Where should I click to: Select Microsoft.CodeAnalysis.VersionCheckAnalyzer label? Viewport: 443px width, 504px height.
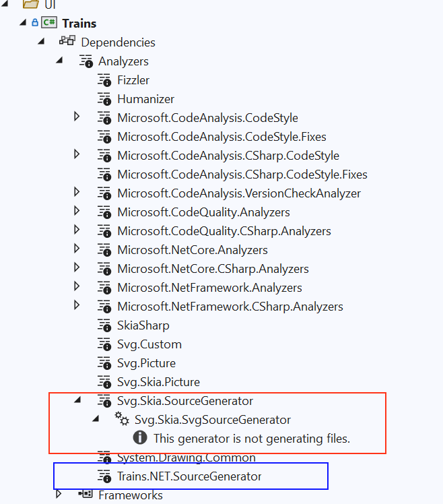239,193
